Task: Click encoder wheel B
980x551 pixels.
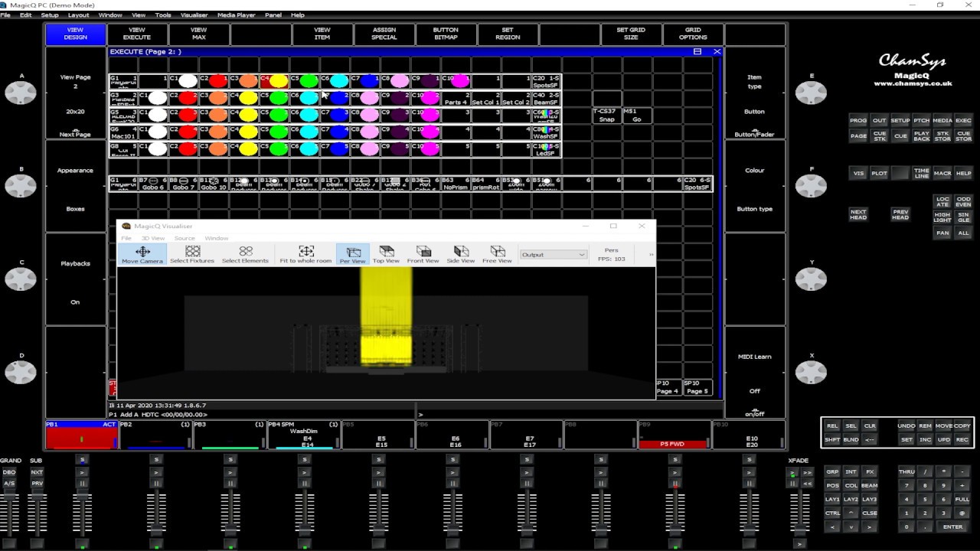Action: point(21,186)
